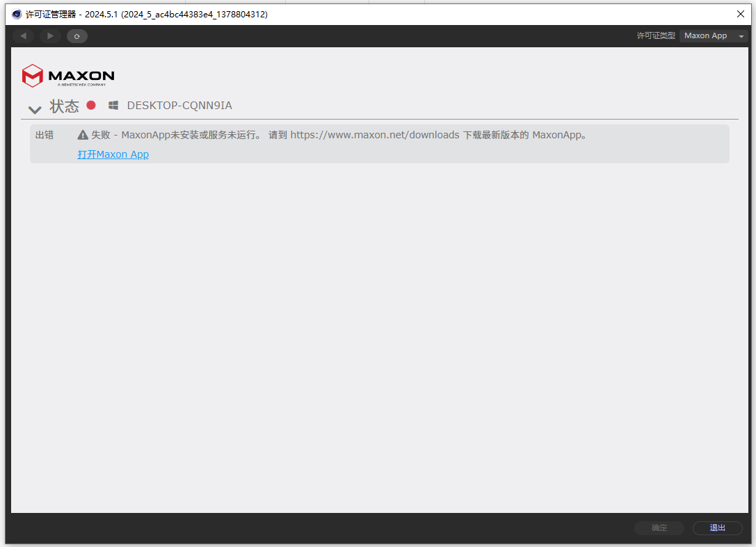Image resolution: width=756 pixels, height=547 pixels.
Task: Open the 打开Maxon App link
Action: coord(113,154)
